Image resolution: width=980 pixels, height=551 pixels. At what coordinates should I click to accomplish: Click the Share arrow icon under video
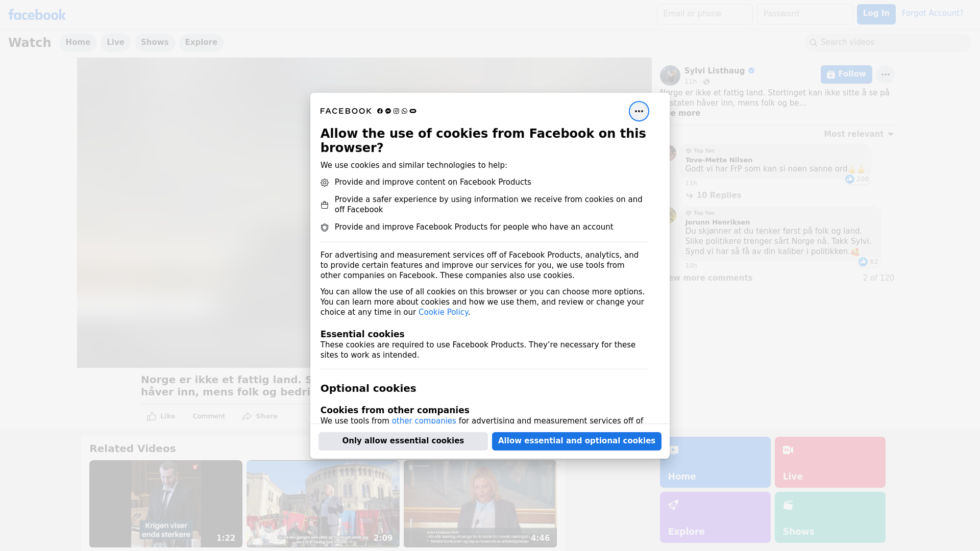click(247, 416)
